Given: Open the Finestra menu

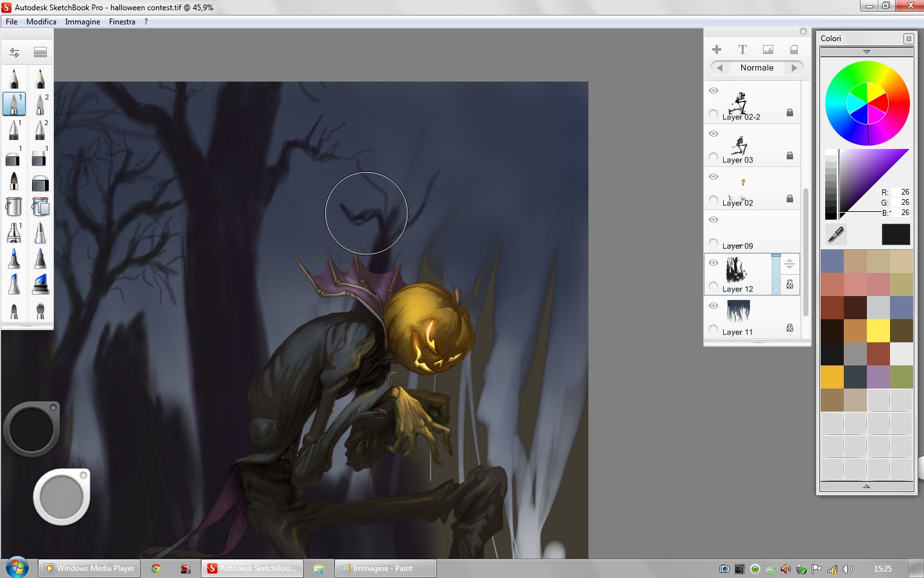Looking at the screenshot, I should (122, 21).
